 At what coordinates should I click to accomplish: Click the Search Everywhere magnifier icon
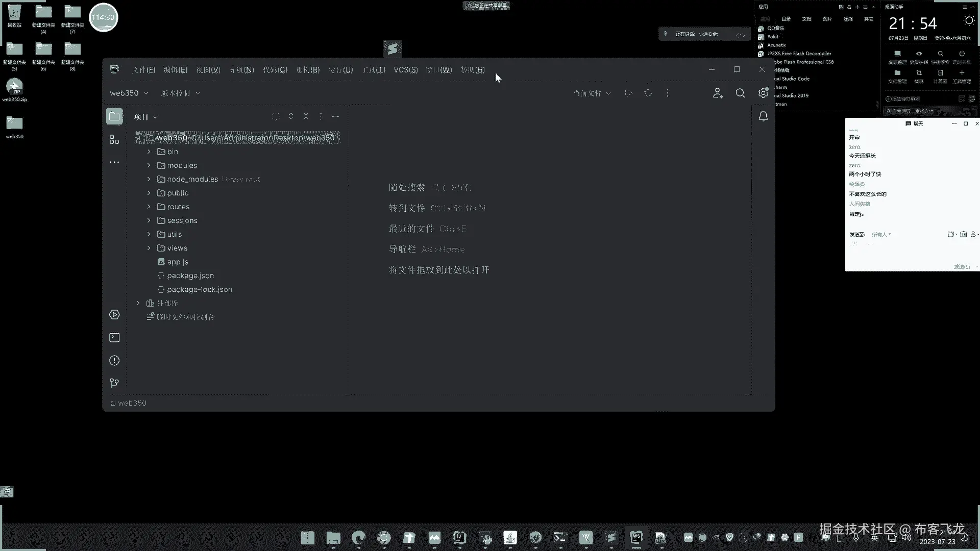click(x=740, y=93)
